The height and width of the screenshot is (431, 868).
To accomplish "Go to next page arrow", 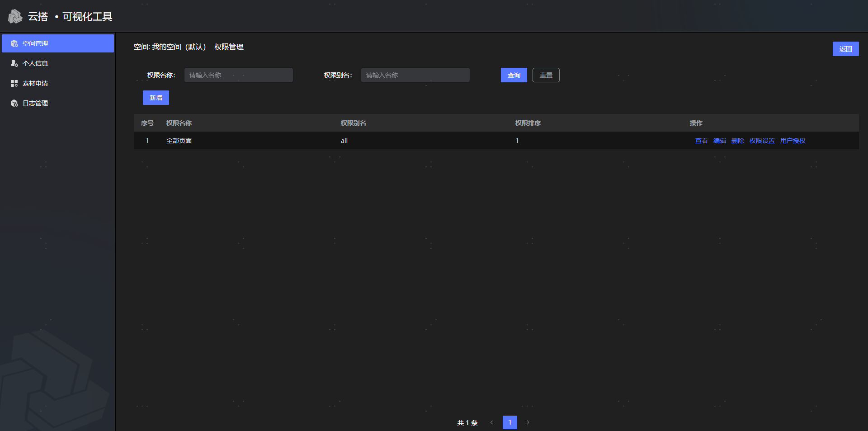I will pyautogui.click(x=528, y=422).
